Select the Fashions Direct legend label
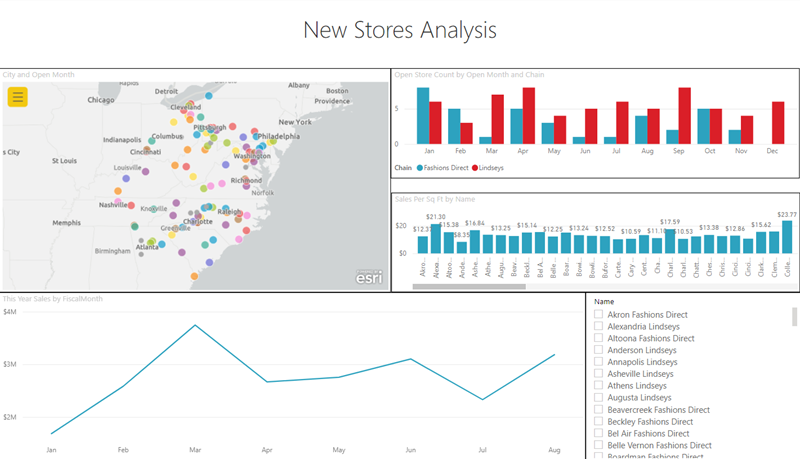The width and height of the screenshot is (800, 459). pos(446,168)
